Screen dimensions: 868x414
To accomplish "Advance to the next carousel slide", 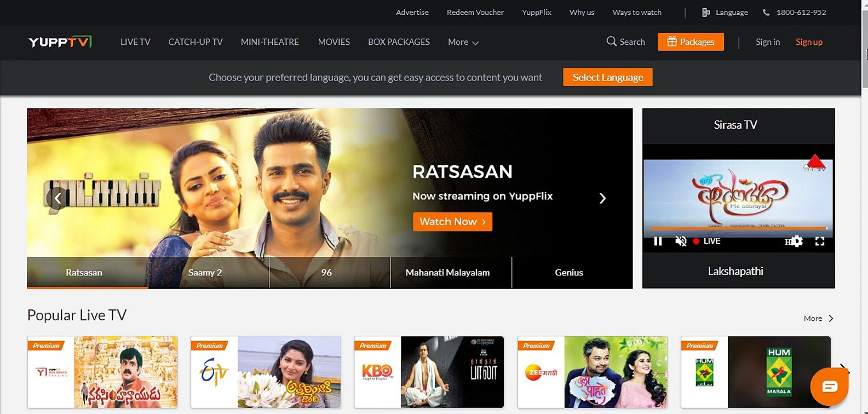I will coord(602,198).
